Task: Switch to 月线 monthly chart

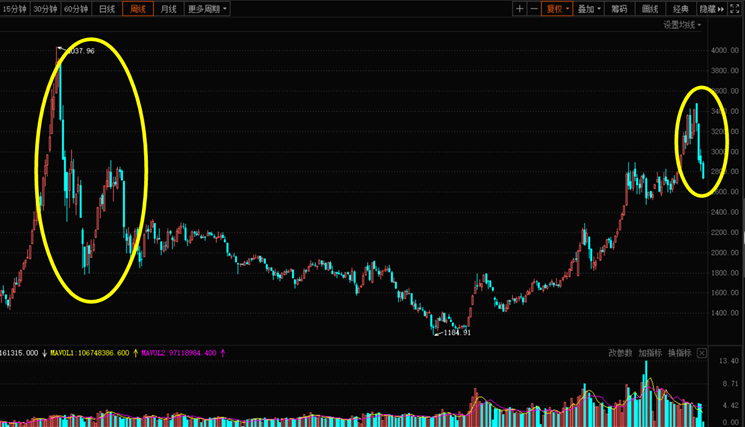Action: pyautogui.click(x=169, y=9)
